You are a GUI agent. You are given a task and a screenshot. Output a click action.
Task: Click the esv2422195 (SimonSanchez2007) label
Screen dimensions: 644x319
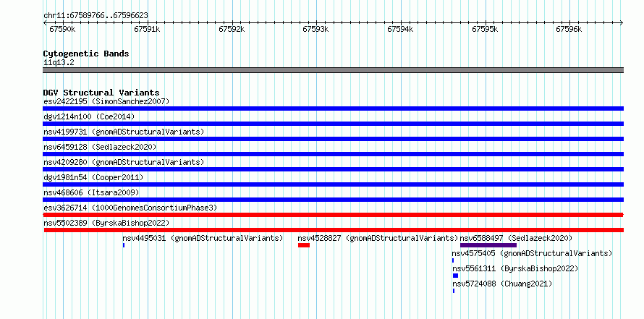(x=106, y=101)
